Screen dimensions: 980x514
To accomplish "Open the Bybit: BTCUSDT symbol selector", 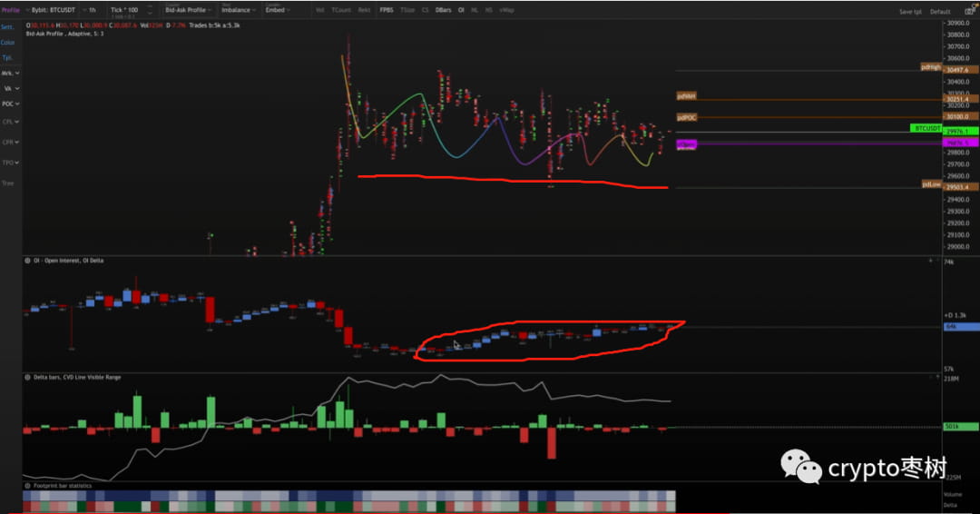I will 52,10.
